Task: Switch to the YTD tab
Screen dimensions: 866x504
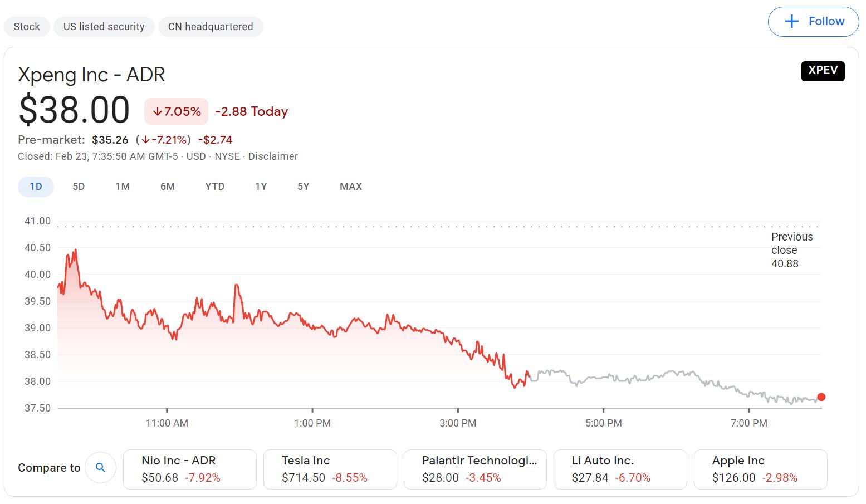Action: pyautogui.click(x=214, y=187)
